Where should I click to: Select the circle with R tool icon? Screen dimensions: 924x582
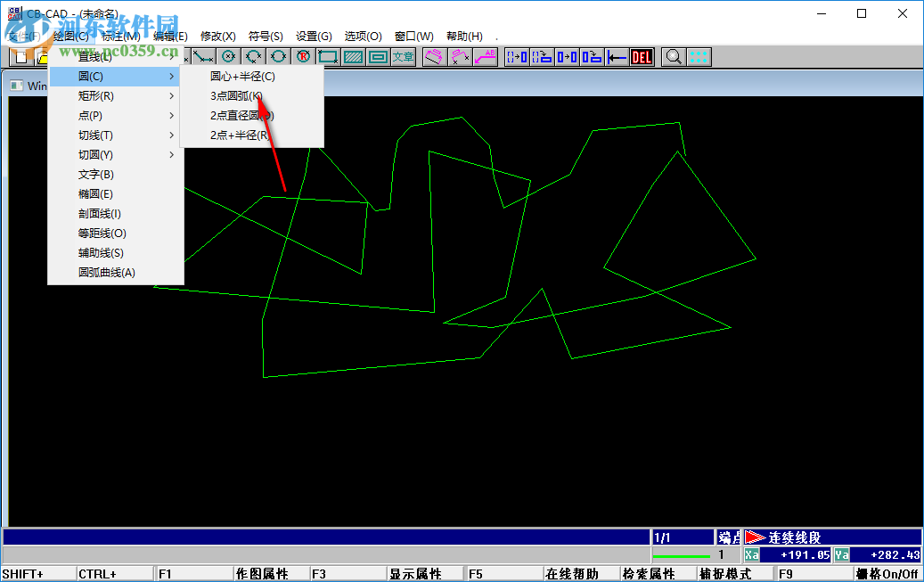[302, 56]
